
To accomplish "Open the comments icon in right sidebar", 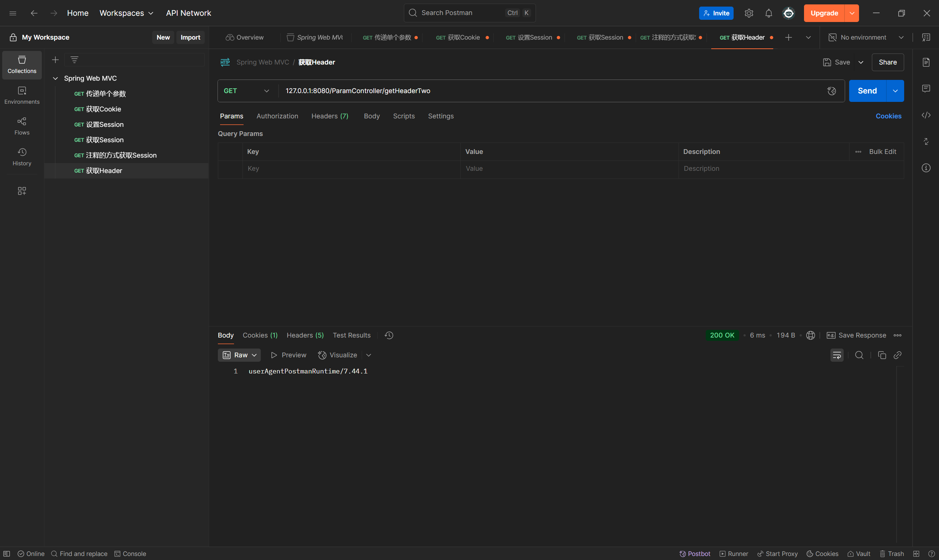I will coord(926,89).
